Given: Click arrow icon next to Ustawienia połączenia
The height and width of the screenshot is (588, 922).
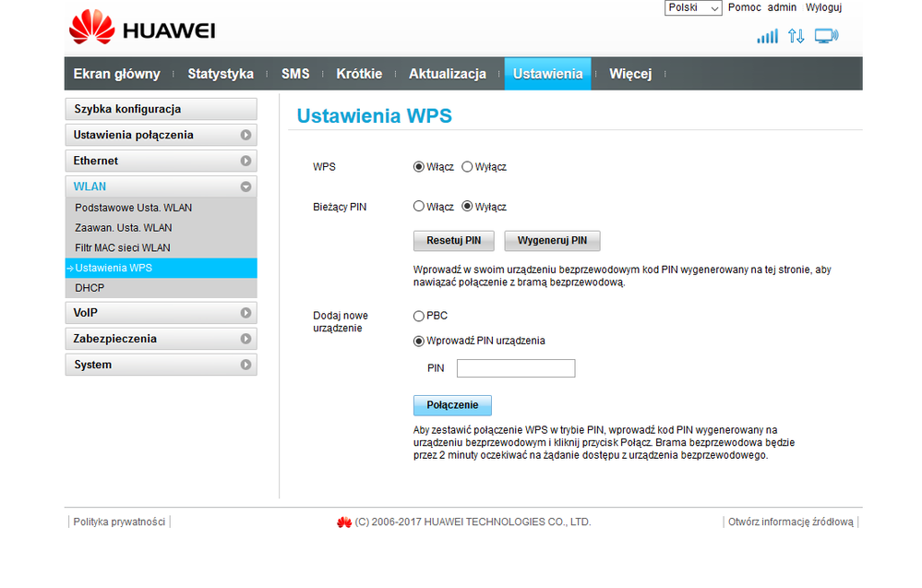Looking at the screenshot, I should click(x=245, y=136).
